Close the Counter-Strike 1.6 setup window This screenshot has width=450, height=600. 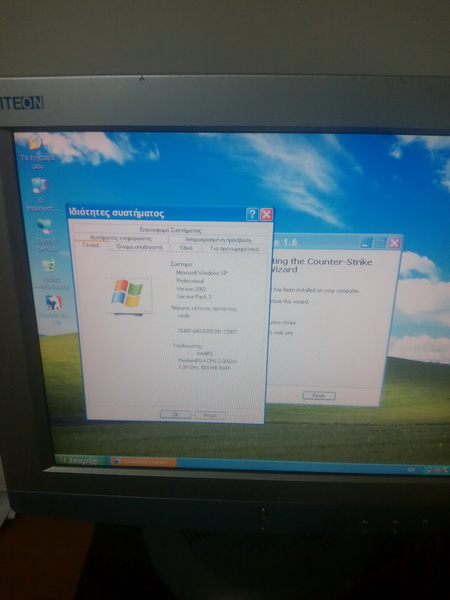394,243
